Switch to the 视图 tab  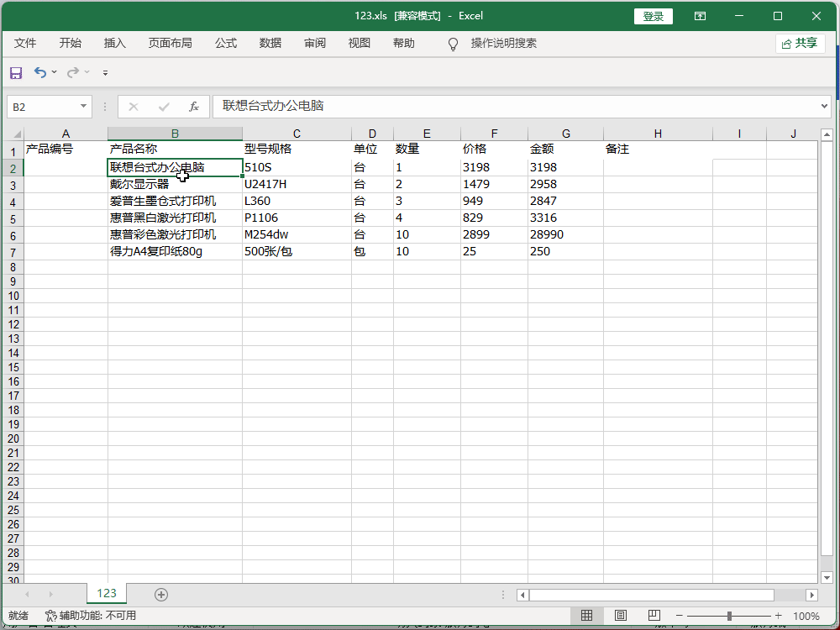tap(359, 44)
